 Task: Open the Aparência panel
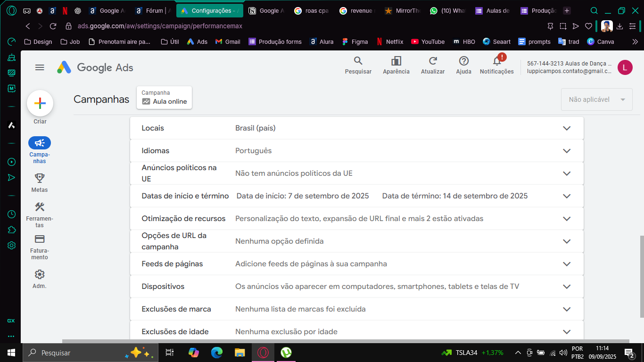click(396, 65)
